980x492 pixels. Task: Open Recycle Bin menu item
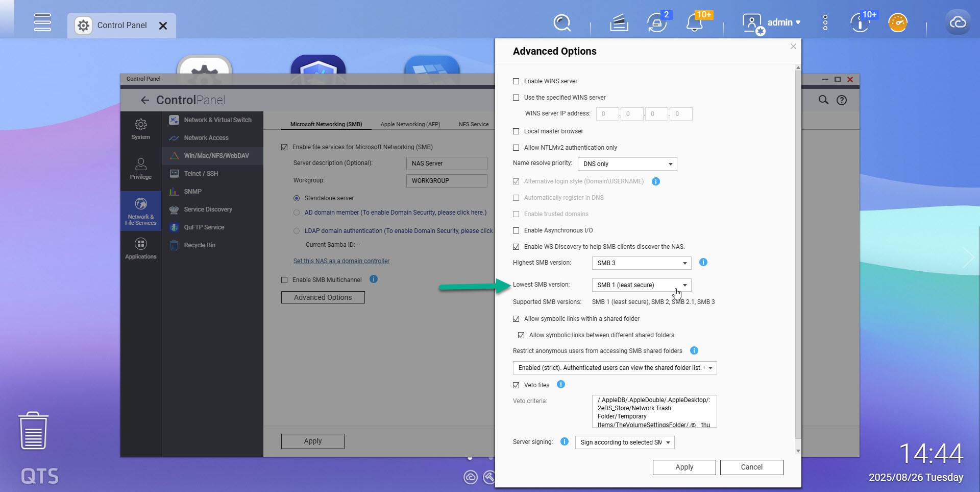pos(213,245)
